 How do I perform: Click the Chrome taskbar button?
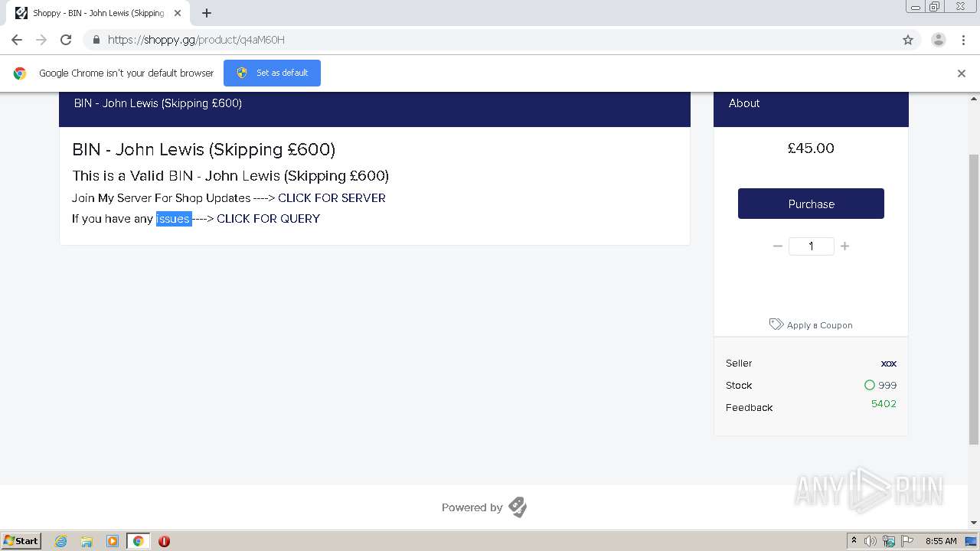point(138,541)
